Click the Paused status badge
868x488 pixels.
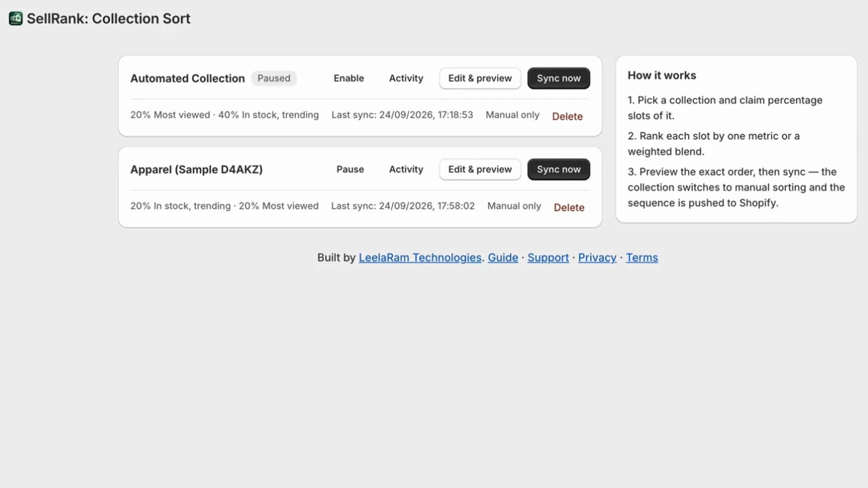point(274,78)
